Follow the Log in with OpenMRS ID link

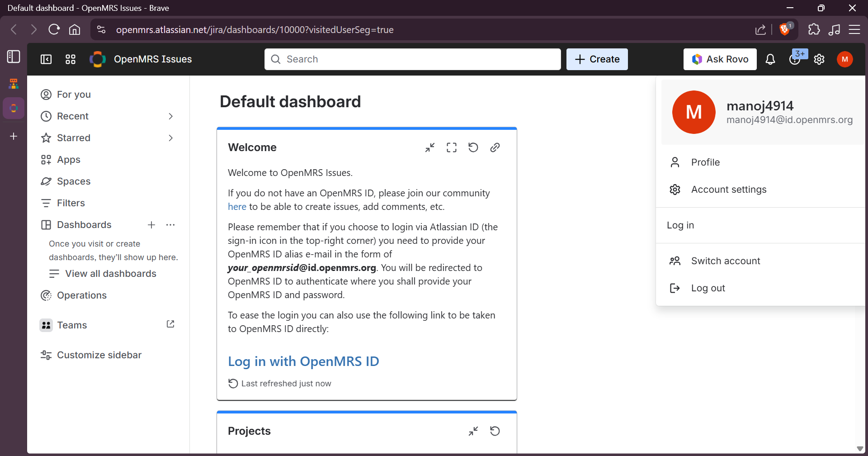click(303, 361)
